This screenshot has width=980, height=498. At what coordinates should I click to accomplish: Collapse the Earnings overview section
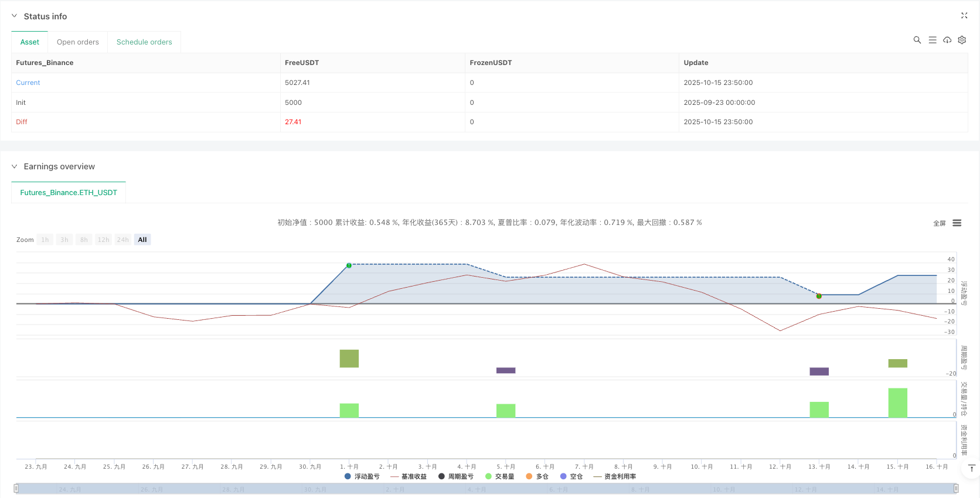click(x=15, y=166)
